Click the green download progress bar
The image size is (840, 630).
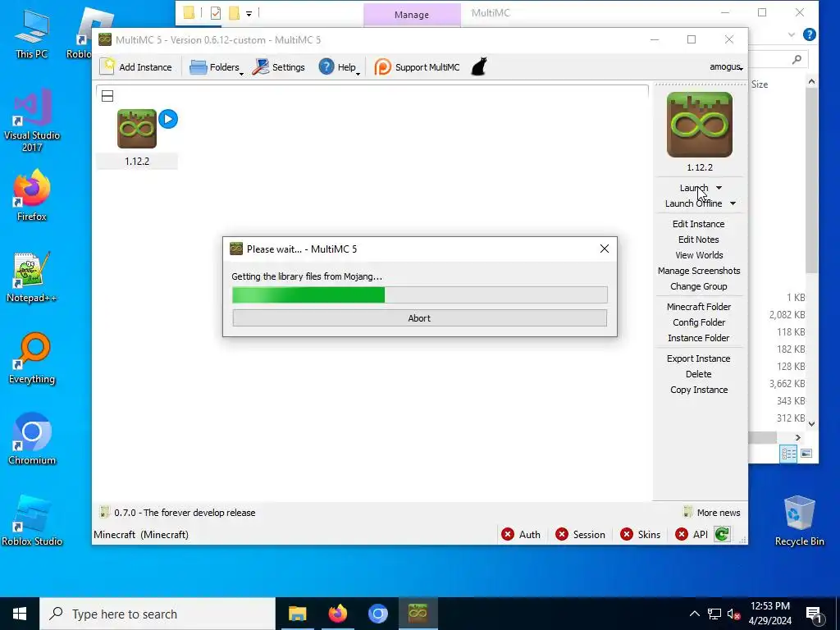(x=419, y=294)
